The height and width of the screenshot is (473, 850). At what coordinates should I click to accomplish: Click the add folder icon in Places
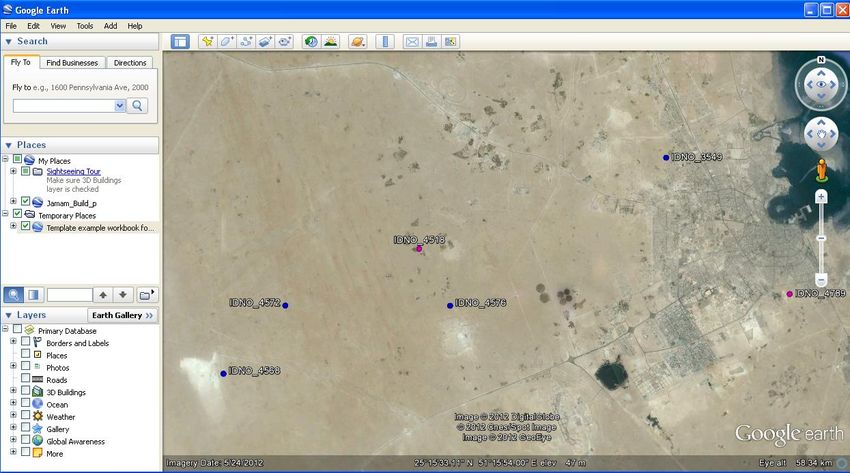(x=146, y=295)
